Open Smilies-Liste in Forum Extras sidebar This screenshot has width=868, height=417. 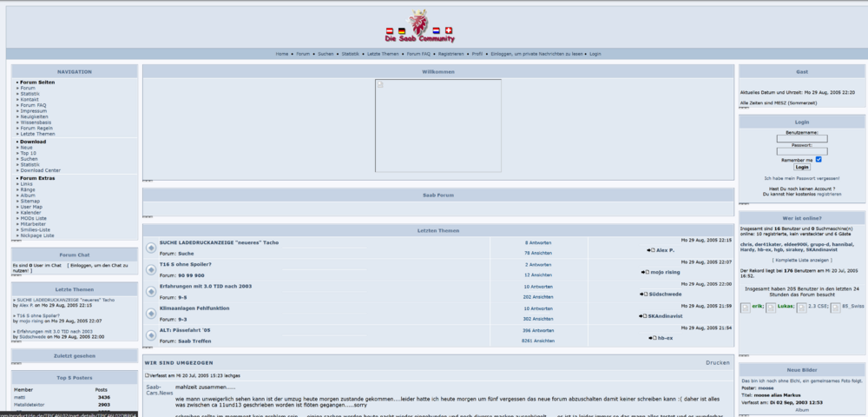[35, 230]
